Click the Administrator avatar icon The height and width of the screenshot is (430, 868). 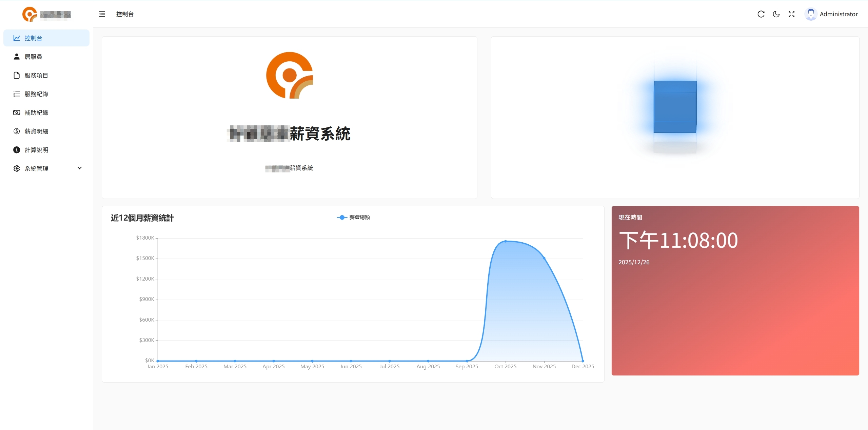(811, 14)
